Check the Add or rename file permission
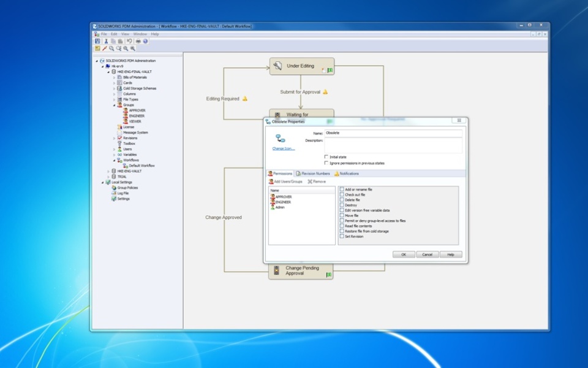Image resolution: width=588 pixels, height=368 pixels. pyautogui.click(x=342, y=190)
